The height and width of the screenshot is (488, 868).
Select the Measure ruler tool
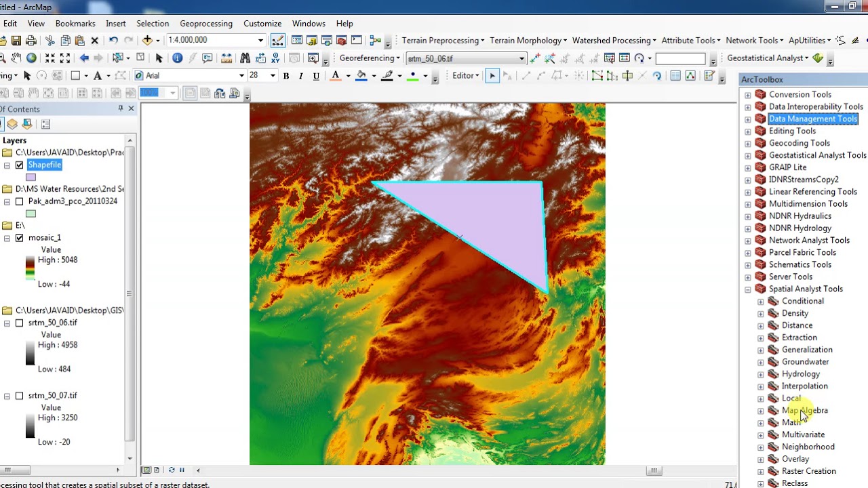(226, 58)
